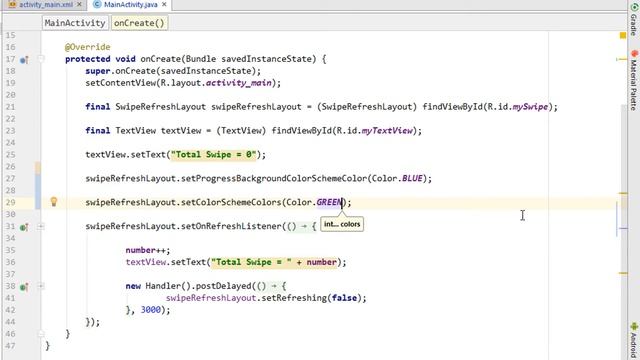640x360 pixels.
Task: Switch to the activity_main.xml tab
Action: click(x=45, y=4)
